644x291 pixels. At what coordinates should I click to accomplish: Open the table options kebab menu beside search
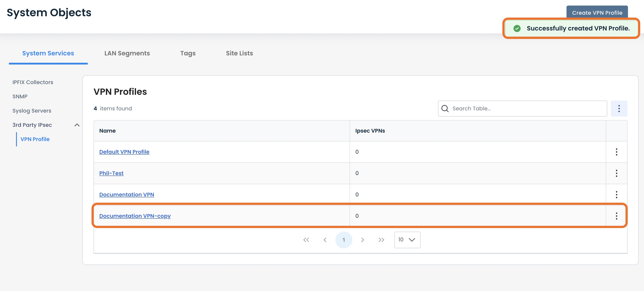[x=619, y=108]
